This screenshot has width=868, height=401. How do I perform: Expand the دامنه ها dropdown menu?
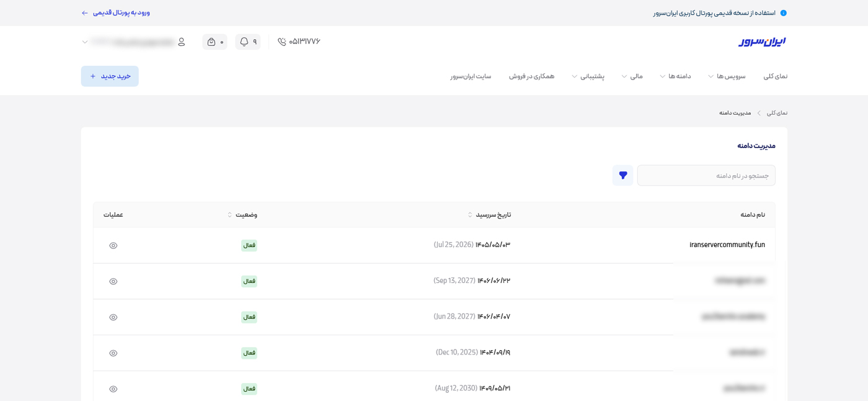tap(675, 76)
